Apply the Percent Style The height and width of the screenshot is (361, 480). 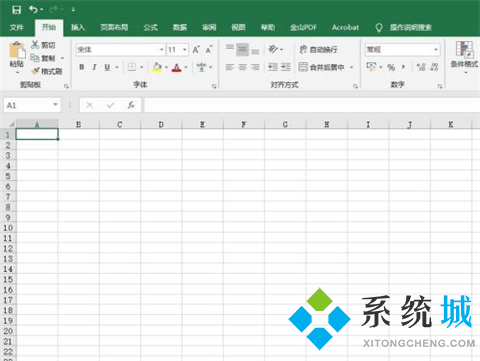pos(391,68)
